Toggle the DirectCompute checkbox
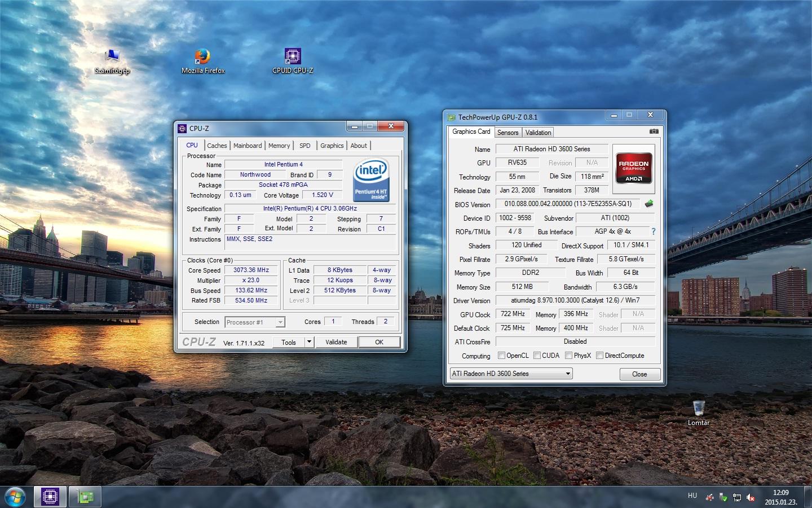 pos(599,356)
